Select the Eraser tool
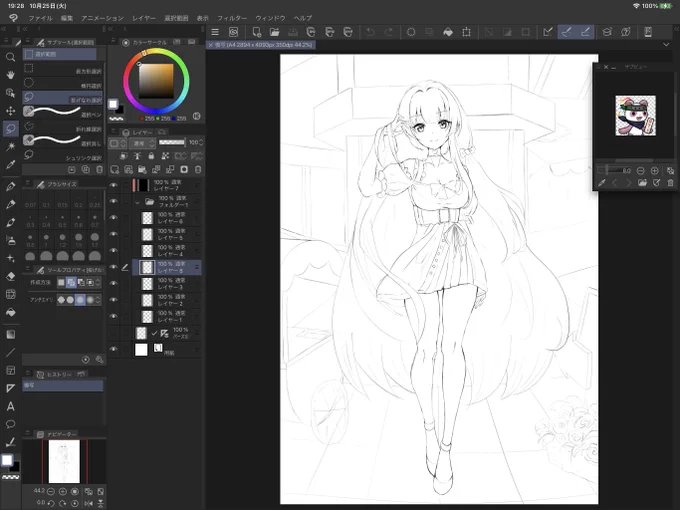This screenshot has width=680, height=510. point(10,276)
